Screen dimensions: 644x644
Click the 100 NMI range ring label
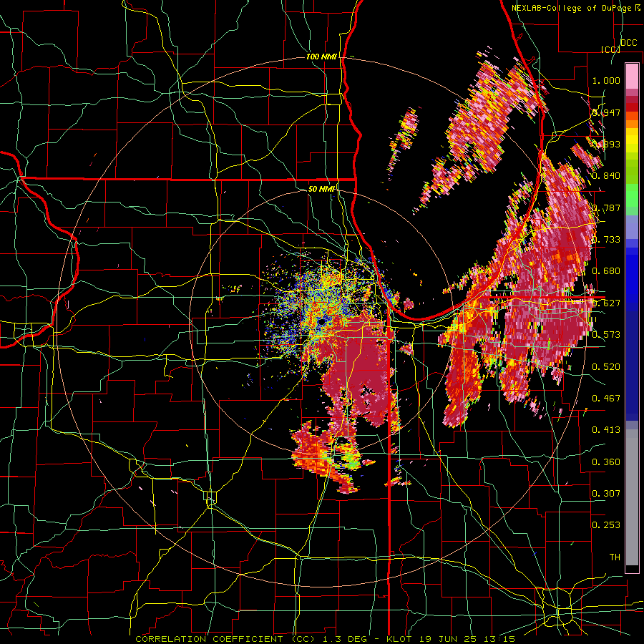tap(321, 57)
